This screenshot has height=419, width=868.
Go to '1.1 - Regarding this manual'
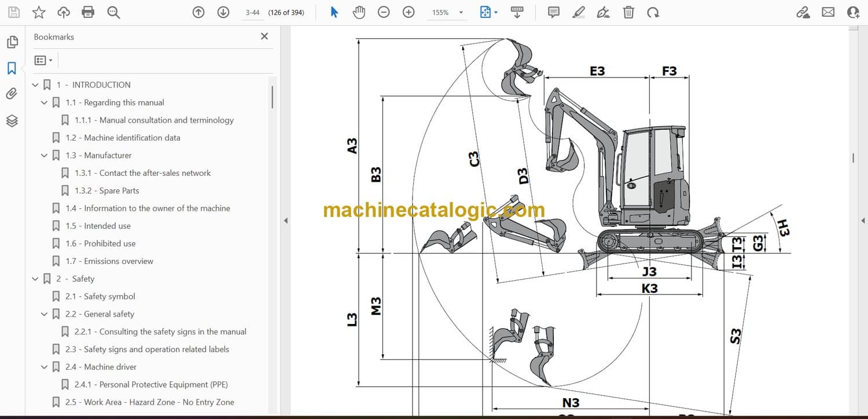click(115, 102)
